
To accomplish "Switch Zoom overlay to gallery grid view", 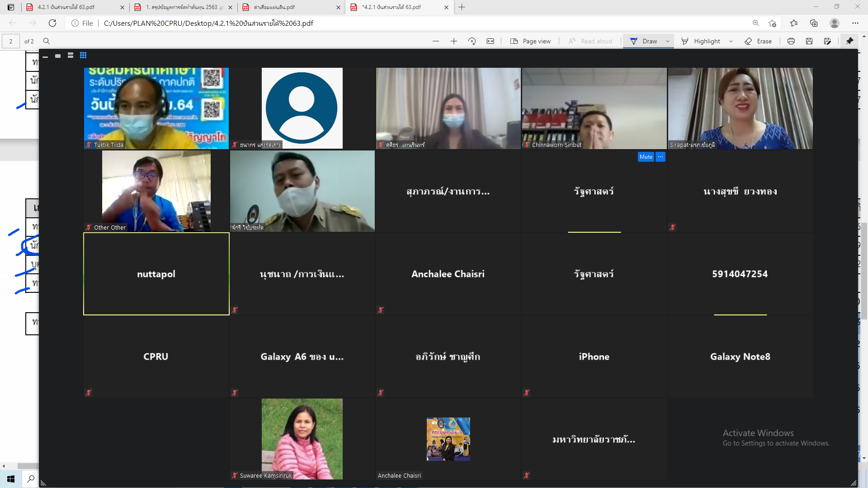I will point(83,55).
